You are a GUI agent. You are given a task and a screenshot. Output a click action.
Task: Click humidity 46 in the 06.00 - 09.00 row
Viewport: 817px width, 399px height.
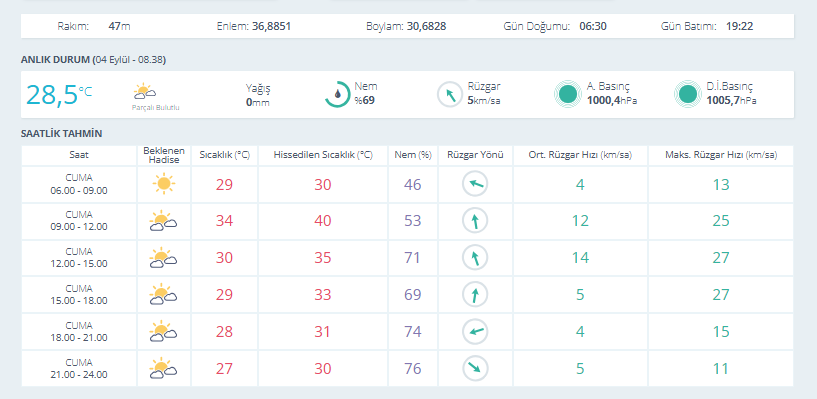413,184
